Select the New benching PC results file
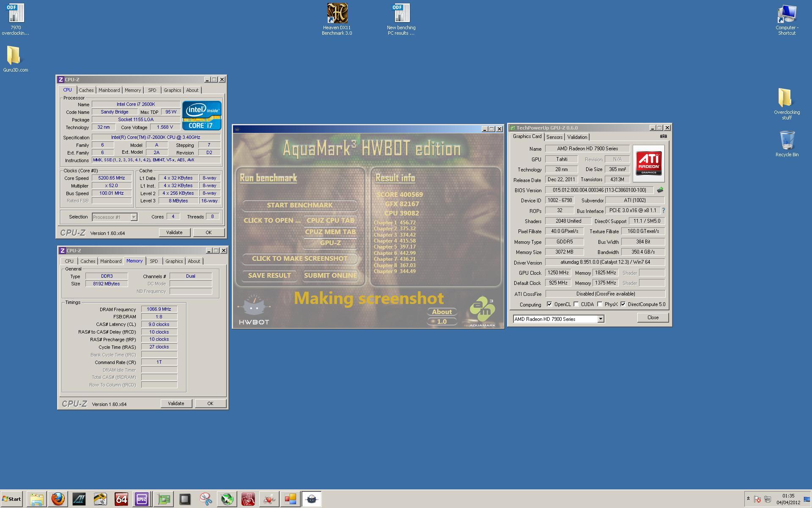 [401, 19]
